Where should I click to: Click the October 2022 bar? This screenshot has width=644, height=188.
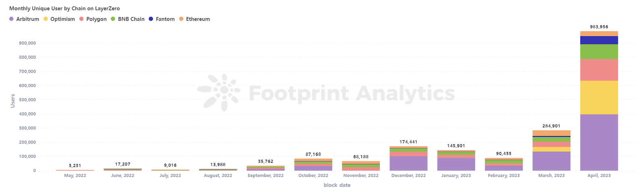[313, 165]
